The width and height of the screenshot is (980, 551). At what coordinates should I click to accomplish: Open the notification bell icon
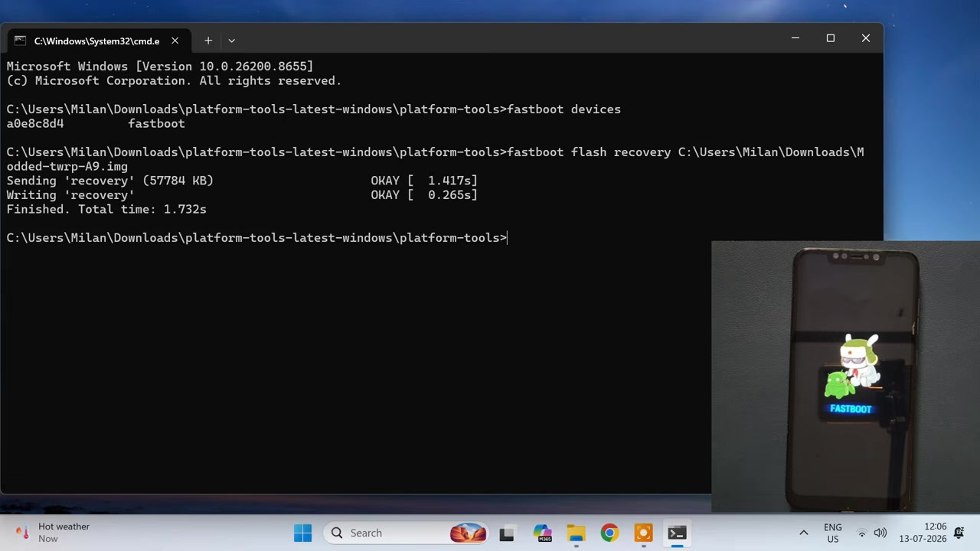959,533
